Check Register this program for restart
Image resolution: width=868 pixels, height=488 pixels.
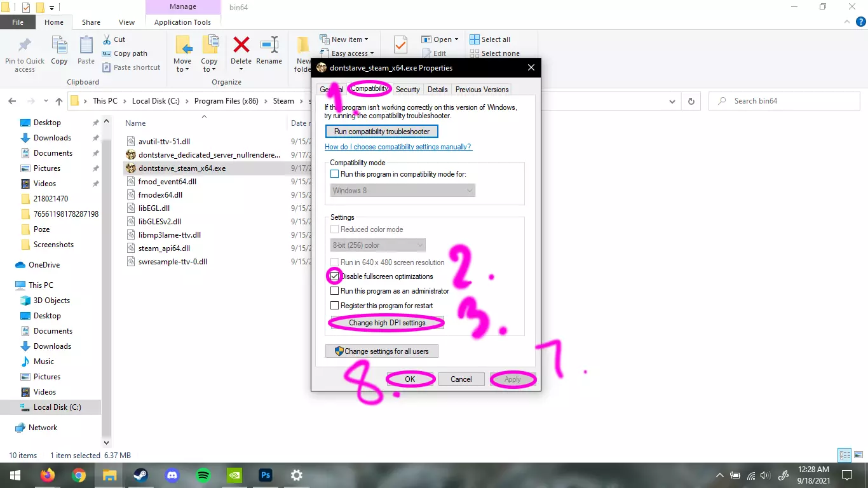click(335, 306)
